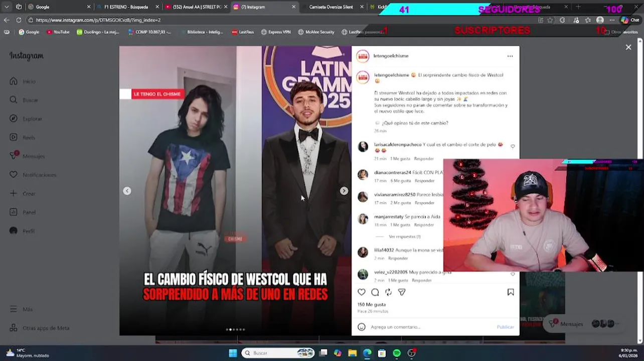644x361 pixels.
Task: Show the previous image in carousel
Action: pyautogui.click(x=127, y=191)
